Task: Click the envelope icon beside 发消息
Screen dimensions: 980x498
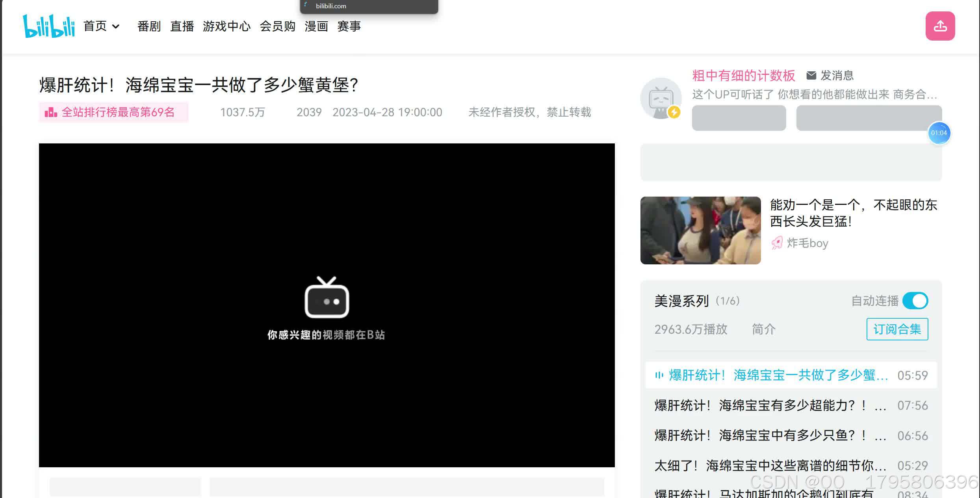Action: pyautogui.click(x=811, y=76)
